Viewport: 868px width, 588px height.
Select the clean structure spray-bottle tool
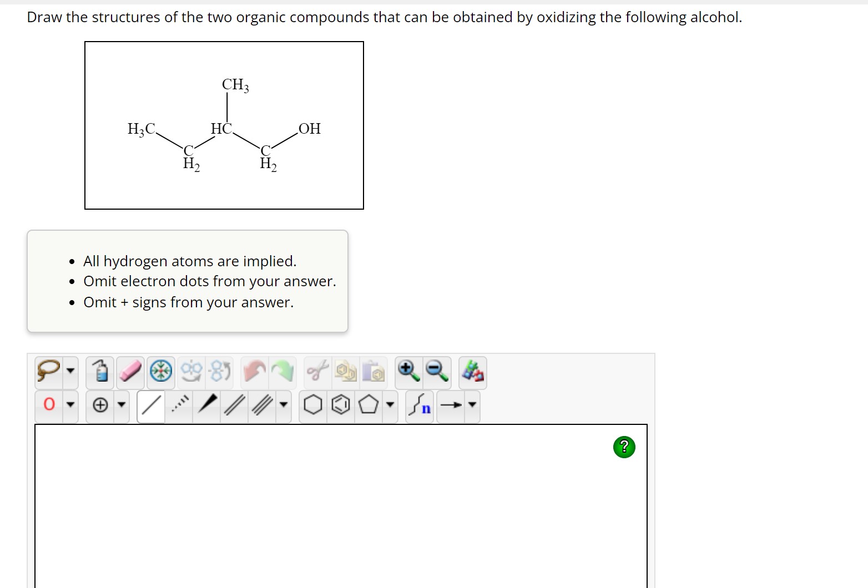[100, 372]
